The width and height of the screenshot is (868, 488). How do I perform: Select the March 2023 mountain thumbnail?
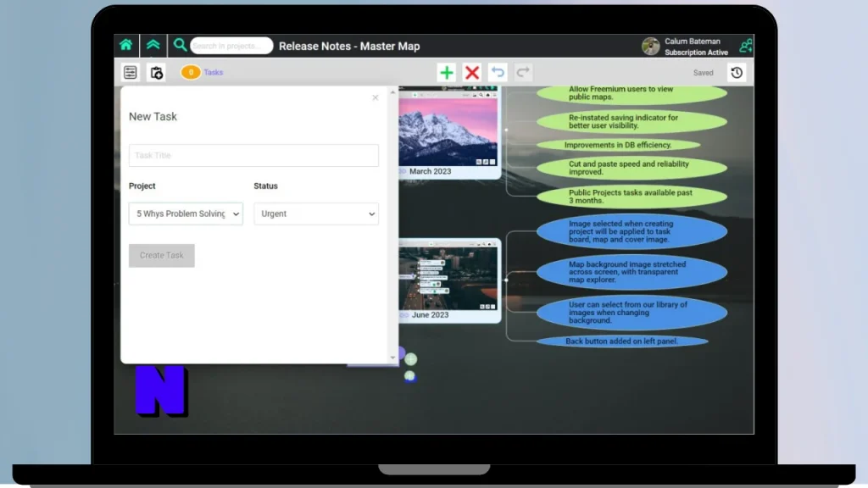pyautogui.click(x=448, y=131)
